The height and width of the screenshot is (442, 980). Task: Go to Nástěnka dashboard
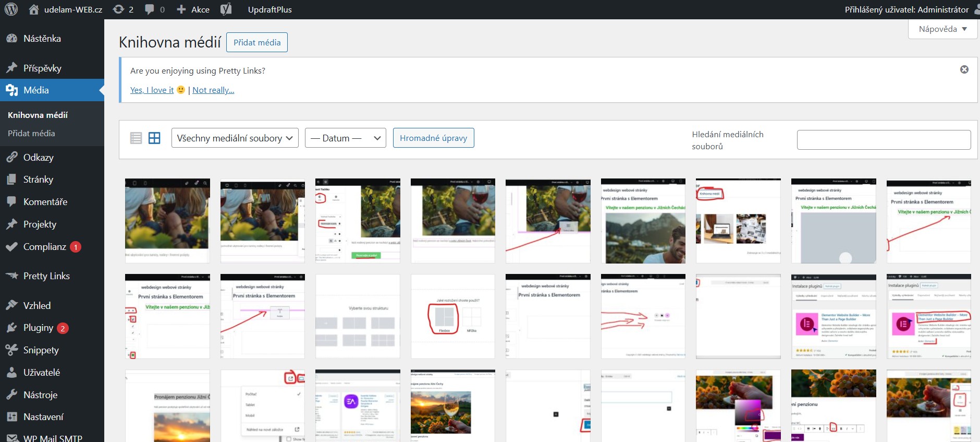tap(42, 39)
